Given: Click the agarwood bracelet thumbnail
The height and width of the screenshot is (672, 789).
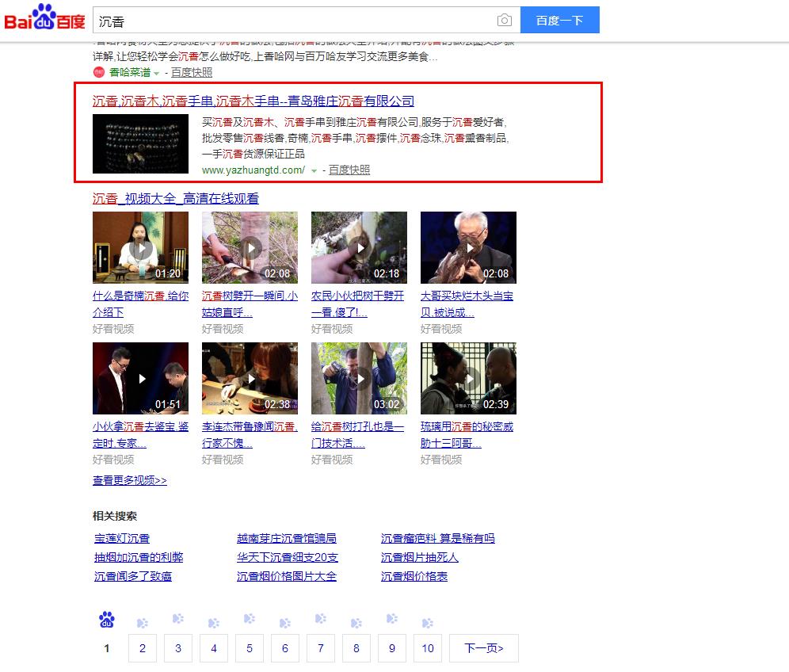Looking at the screenshot, I should 140,144.
